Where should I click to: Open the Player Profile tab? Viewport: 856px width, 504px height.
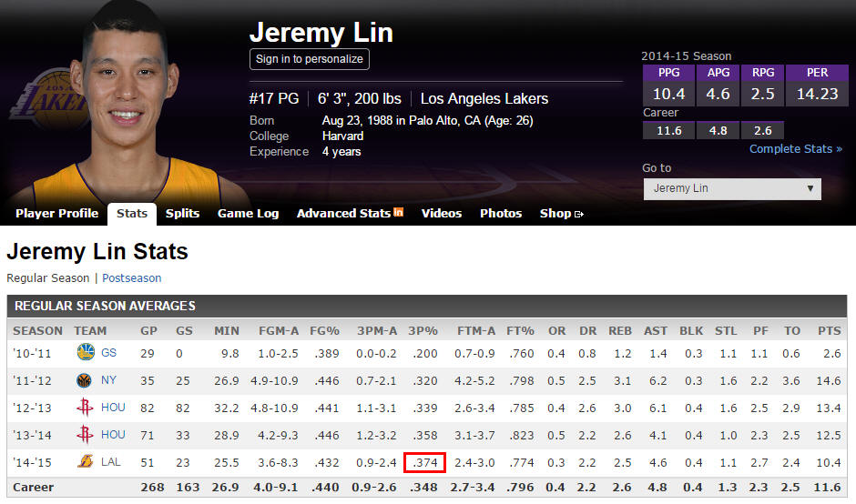pos(56,213)
